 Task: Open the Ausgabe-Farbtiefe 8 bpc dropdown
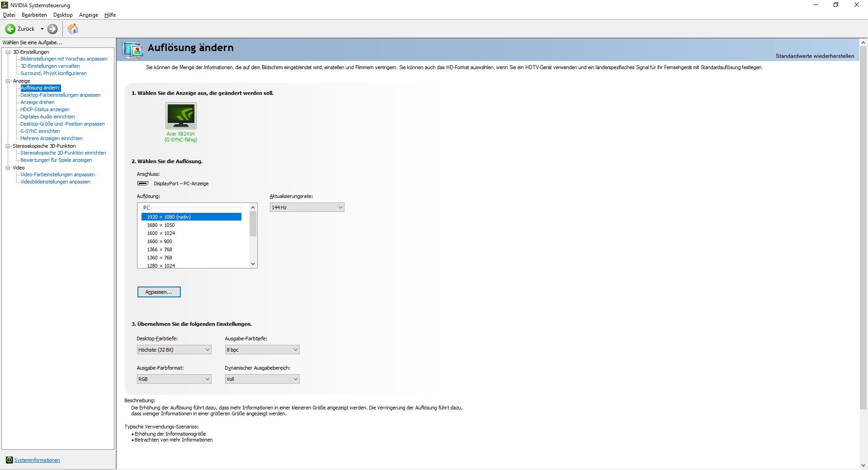(x=262, y=350)
